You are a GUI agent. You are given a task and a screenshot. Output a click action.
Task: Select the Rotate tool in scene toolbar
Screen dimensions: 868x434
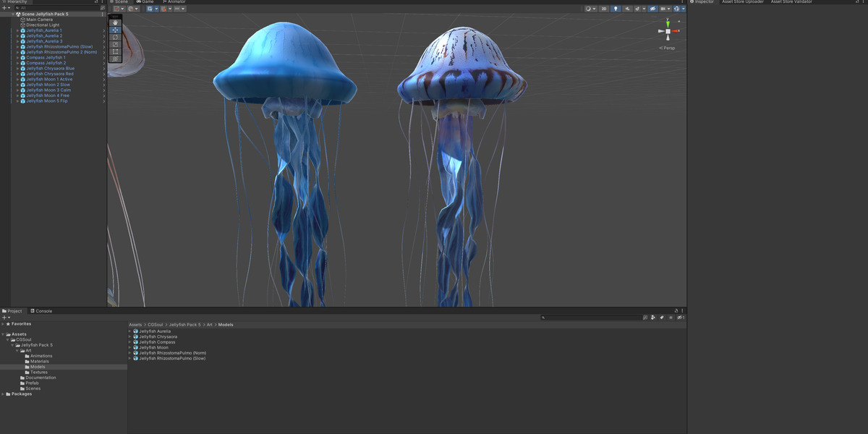pyautogui.click(x=116, y=37)
